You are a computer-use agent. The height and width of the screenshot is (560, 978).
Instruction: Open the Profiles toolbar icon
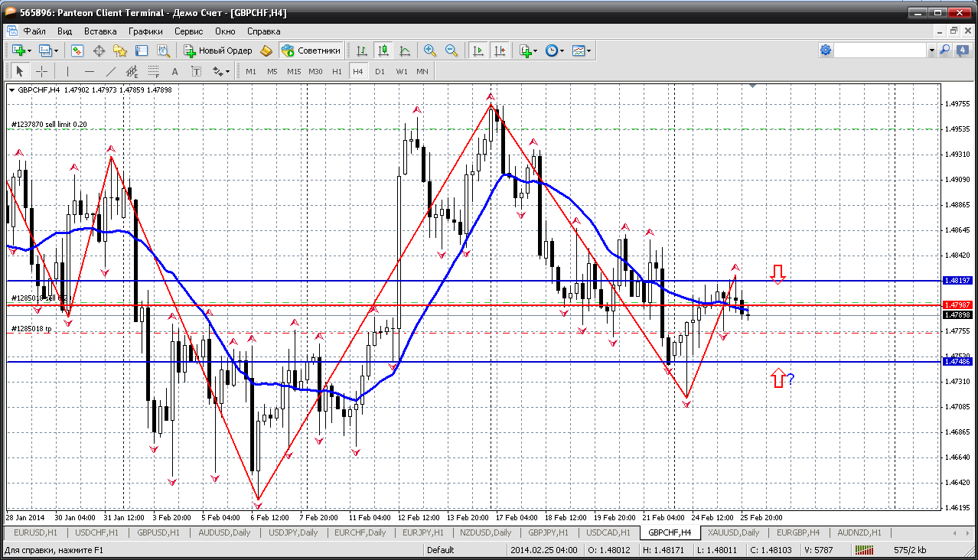(x=45, y=50)
